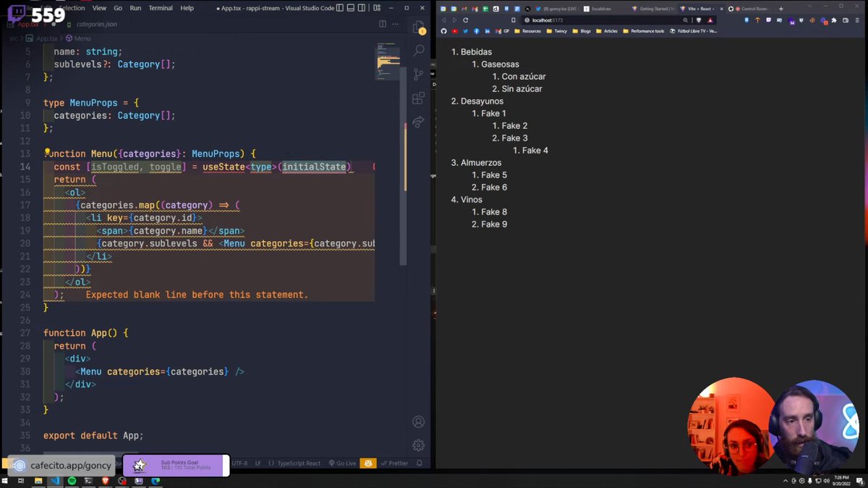The height and width of the screenshot is (488, 868).
Task: Open the Extensions view in VS Code
Action: click(x=418, y=98)
